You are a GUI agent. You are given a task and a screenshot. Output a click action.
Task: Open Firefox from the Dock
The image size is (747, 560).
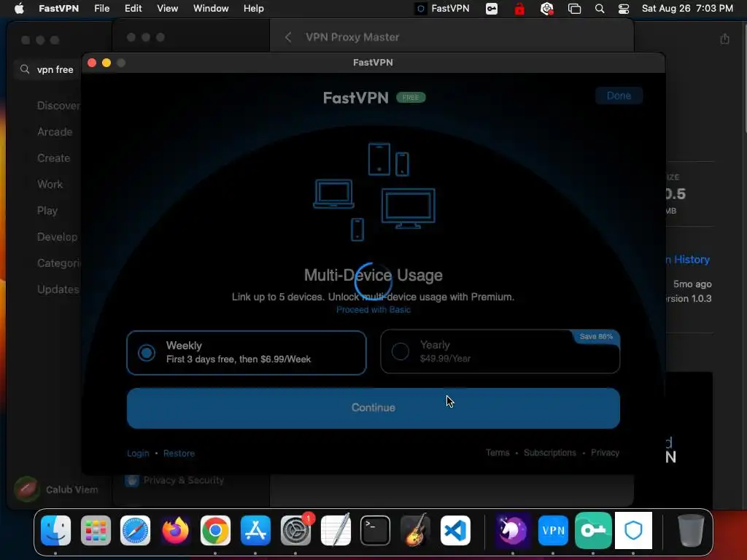[175, 530]
